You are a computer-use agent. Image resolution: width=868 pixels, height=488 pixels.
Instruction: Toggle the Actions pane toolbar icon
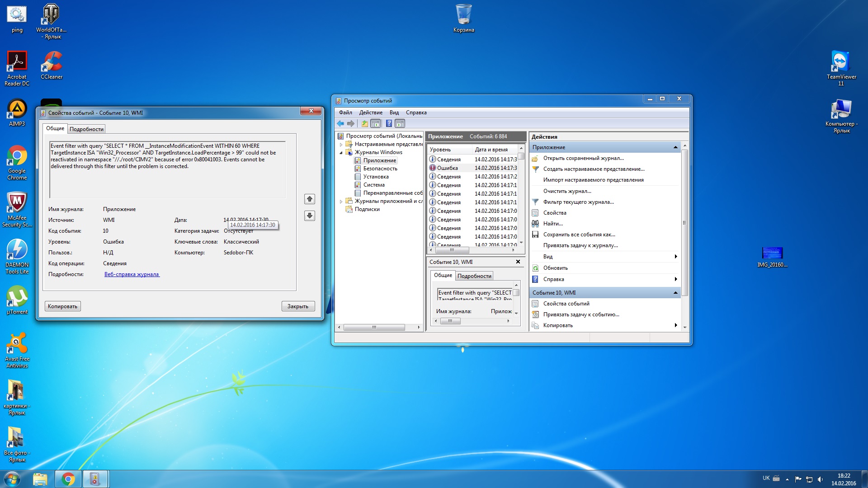[400, 123]
